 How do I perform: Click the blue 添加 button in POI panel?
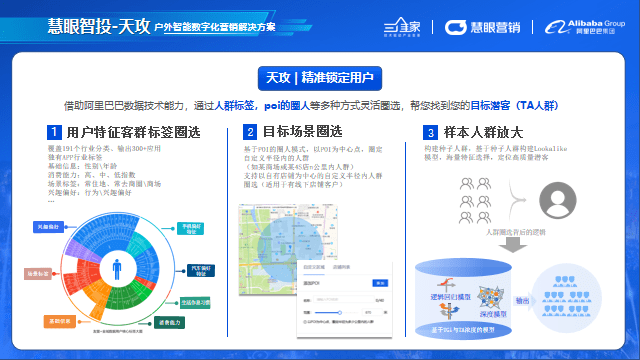tap(380, 283)
